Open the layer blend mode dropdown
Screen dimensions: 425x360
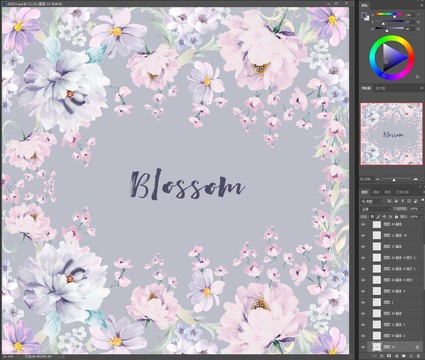[x=376, y=209]
